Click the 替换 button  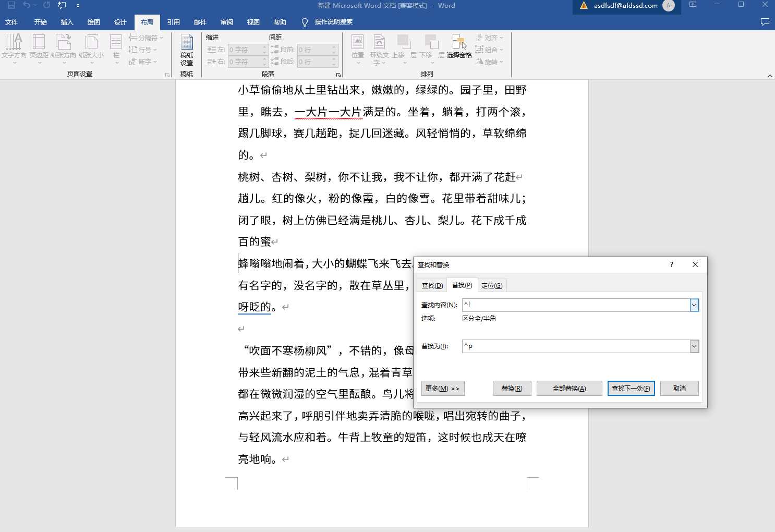click(512, 389)
